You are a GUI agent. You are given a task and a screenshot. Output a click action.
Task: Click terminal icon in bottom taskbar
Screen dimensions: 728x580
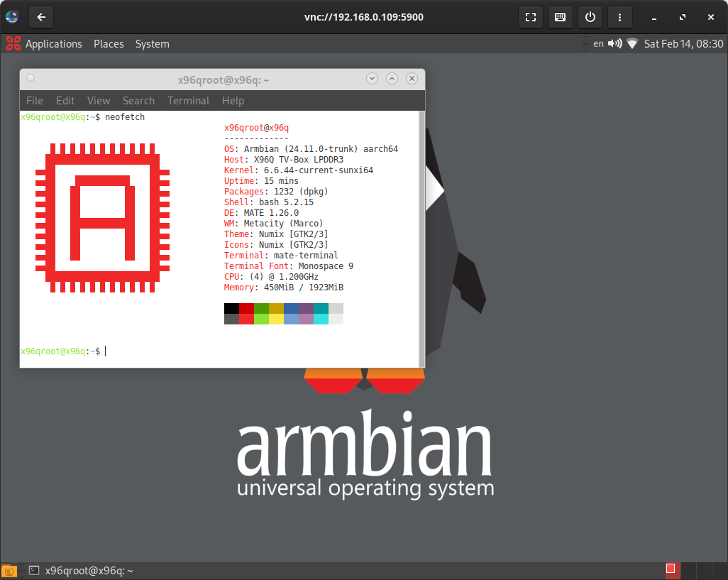point(34,570)
